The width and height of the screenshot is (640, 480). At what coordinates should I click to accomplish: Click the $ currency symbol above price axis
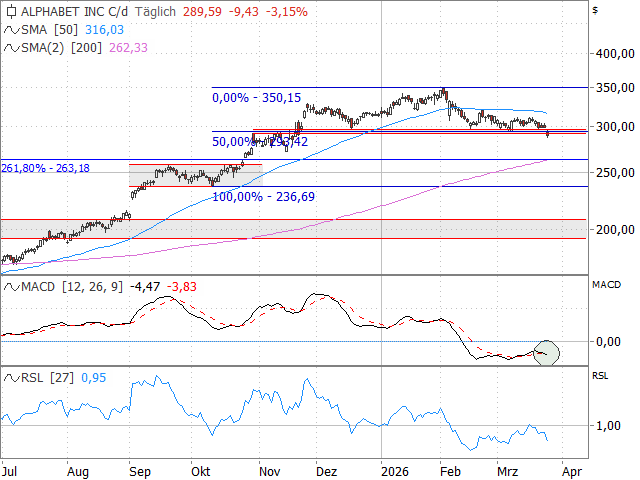point(595,10)
